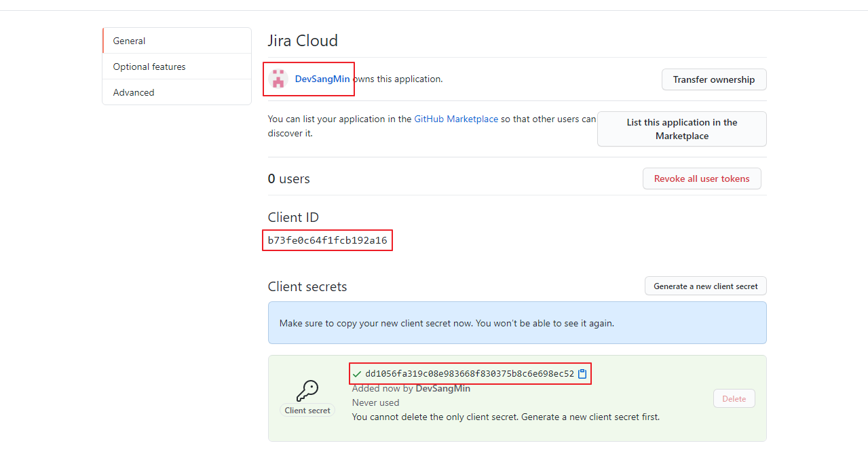Click the disabled Delete button
The image size is (868, 473).
[734, 399]
